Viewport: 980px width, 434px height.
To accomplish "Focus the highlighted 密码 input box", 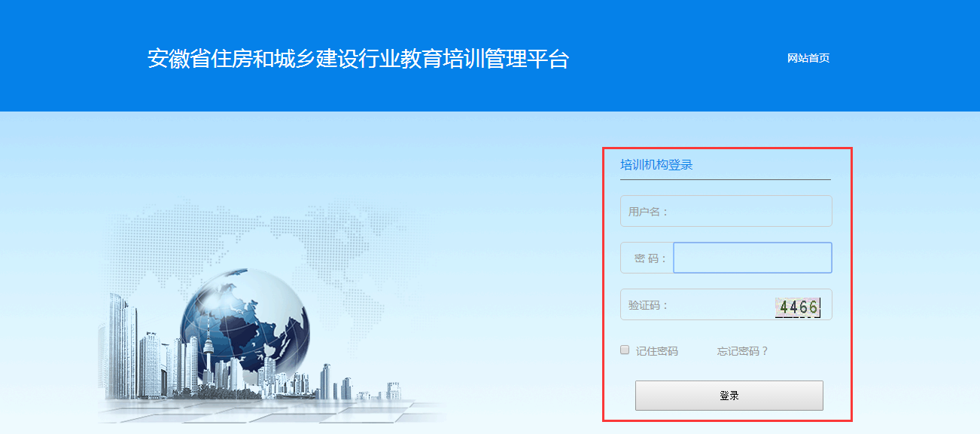I will (x=753, y=258).
